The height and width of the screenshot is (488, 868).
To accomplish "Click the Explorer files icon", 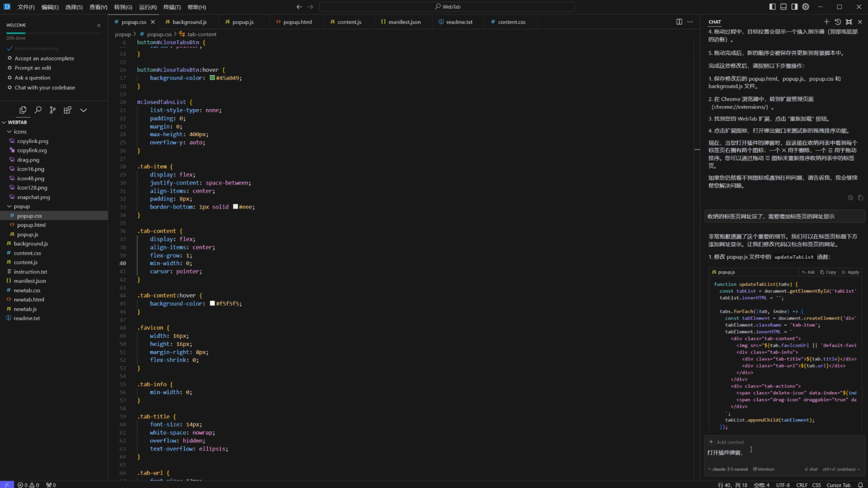I will [23, 110].
